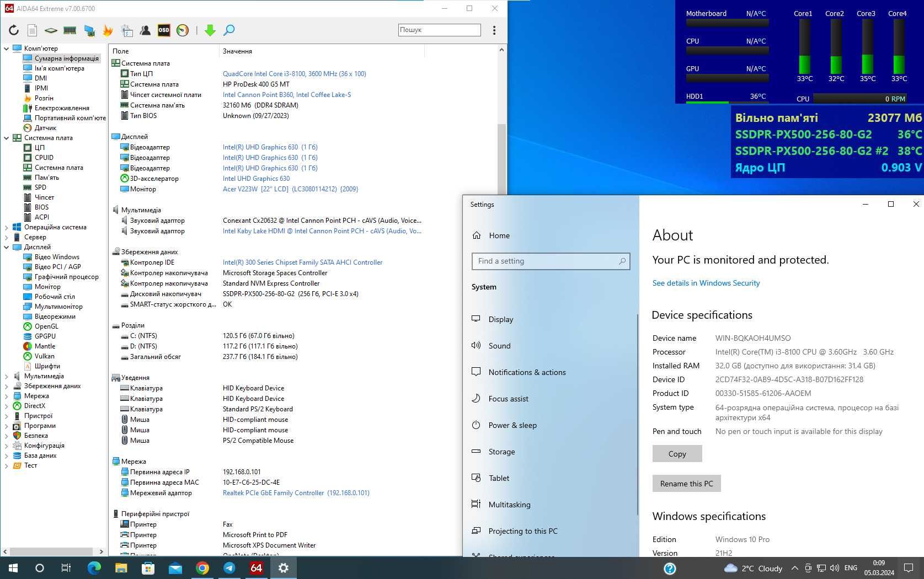The image size is (924, 579).
Task: Click the Windows Start button
Action: point(13,568)
